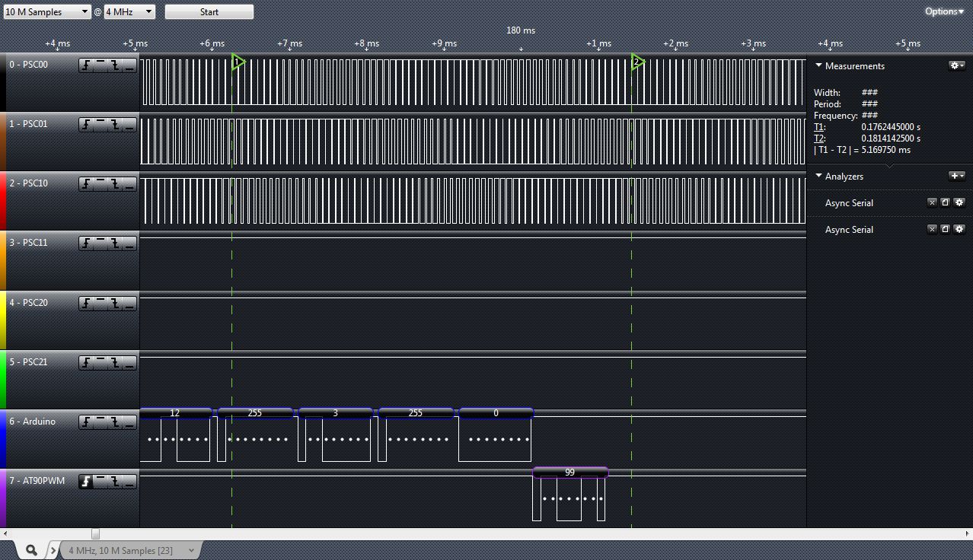Collapse the Analyzers panel triangle

[x=818, y=176]
